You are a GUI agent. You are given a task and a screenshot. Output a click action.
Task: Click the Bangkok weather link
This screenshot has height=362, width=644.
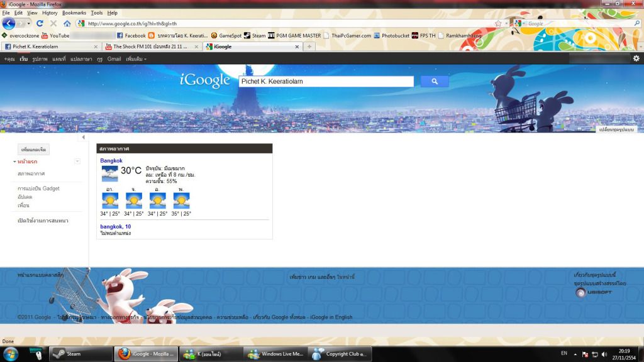tap(111, 161)
